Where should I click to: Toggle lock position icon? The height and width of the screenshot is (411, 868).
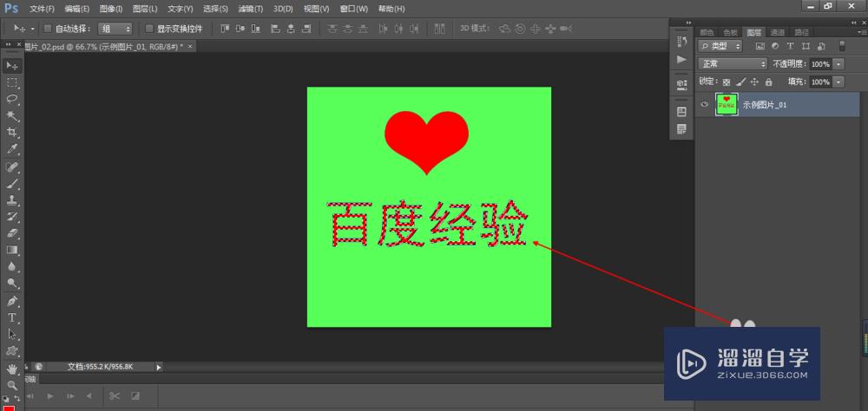754,82
